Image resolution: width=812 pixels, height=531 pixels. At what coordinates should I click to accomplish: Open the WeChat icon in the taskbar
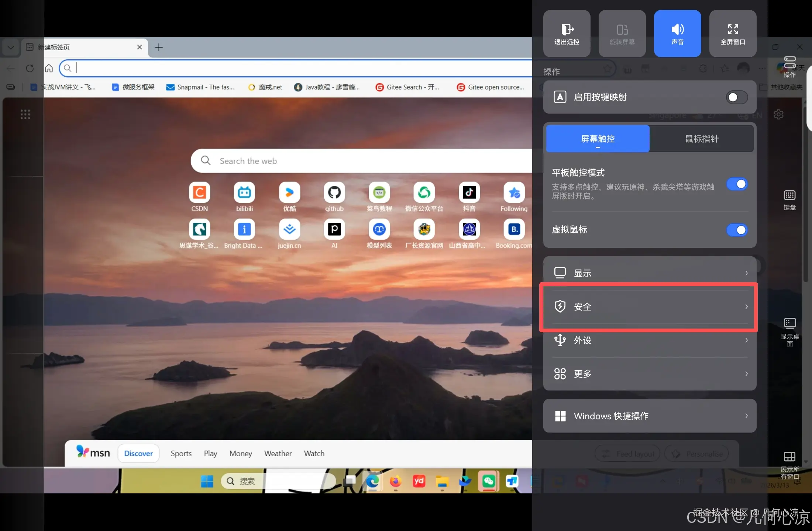click(488, 481)
